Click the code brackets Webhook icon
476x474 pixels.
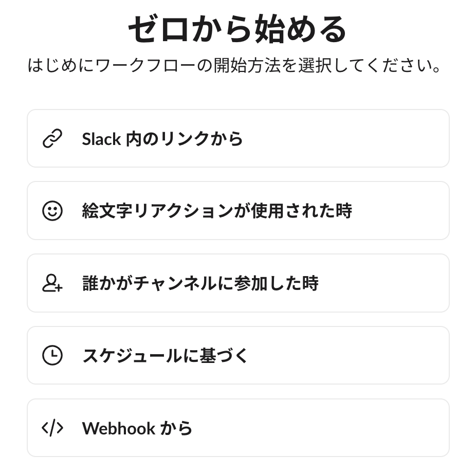pos(52,428)
